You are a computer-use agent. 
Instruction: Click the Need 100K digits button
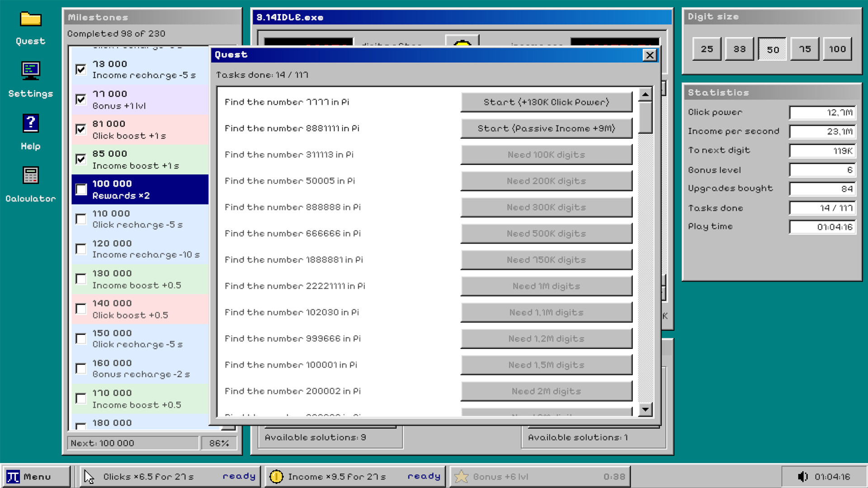pyautogui.click(x=546, y=155)
